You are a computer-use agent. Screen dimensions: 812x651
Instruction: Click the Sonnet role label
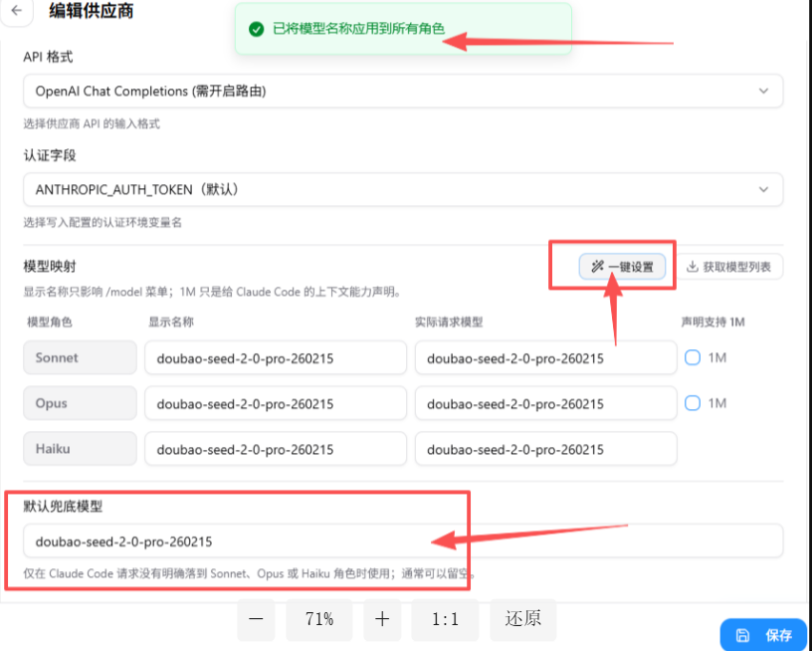coord(81,358)
